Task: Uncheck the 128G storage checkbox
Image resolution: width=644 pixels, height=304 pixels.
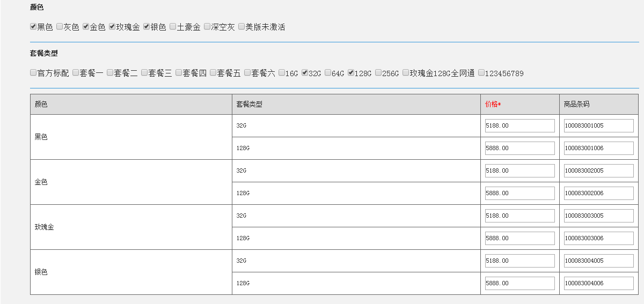Action: pos(351,72)
